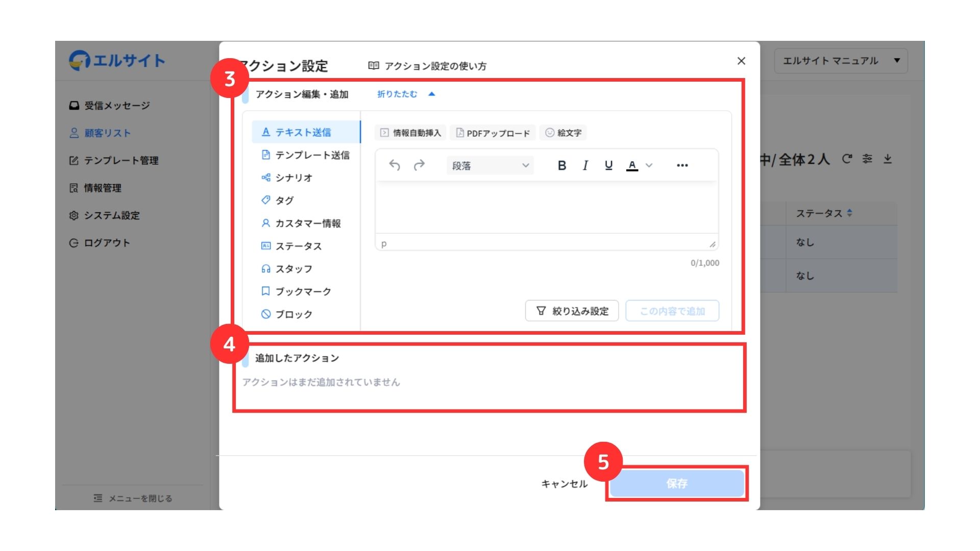This screenshot has width=980, height=551.
Task: Toggle bold text formatting
Action: [x=561, y=165]
